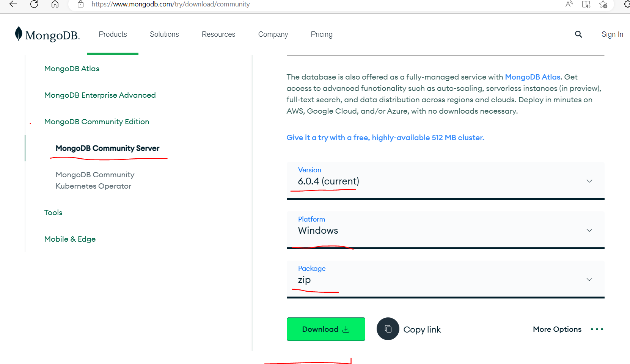Open the Resources menu
The width and height of the screenshot is (630, 364).
pos(218,34)
